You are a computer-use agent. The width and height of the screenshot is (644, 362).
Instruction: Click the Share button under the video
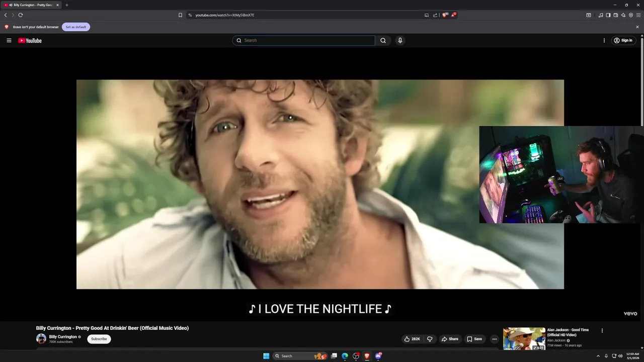click(450, 339)
